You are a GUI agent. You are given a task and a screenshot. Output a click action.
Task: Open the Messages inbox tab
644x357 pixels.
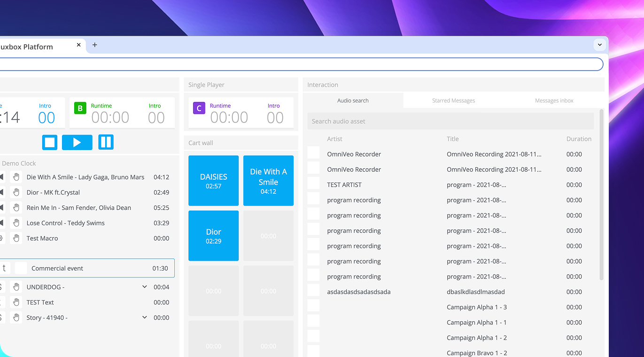[x=554, y=101]
